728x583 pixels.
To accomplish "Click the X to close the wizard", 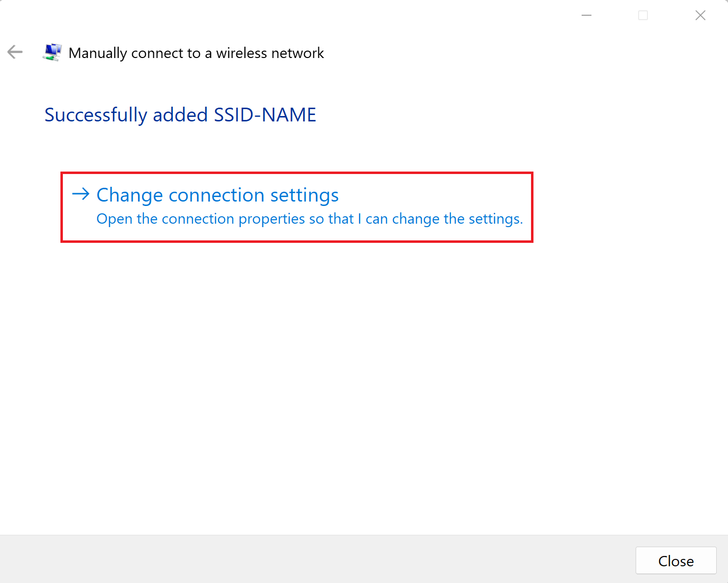I will 700,15.
